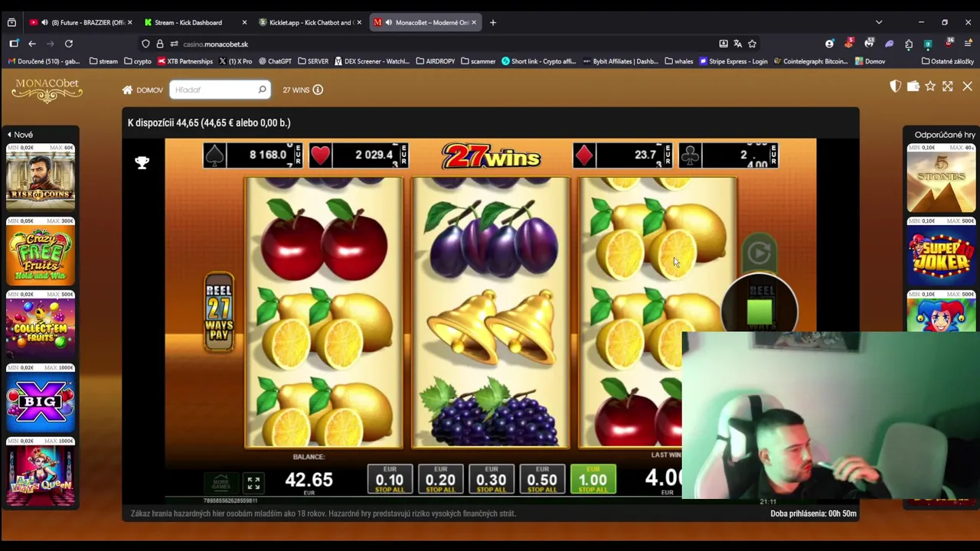Open the whales bookmarks folder

(679, 61)
